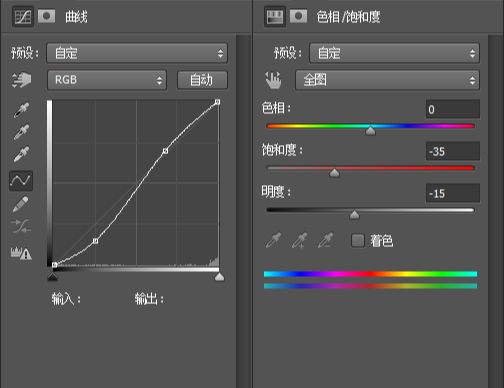Click the 输入 input label
Viewport: 504px width, 388px height.
pos(66,299)
